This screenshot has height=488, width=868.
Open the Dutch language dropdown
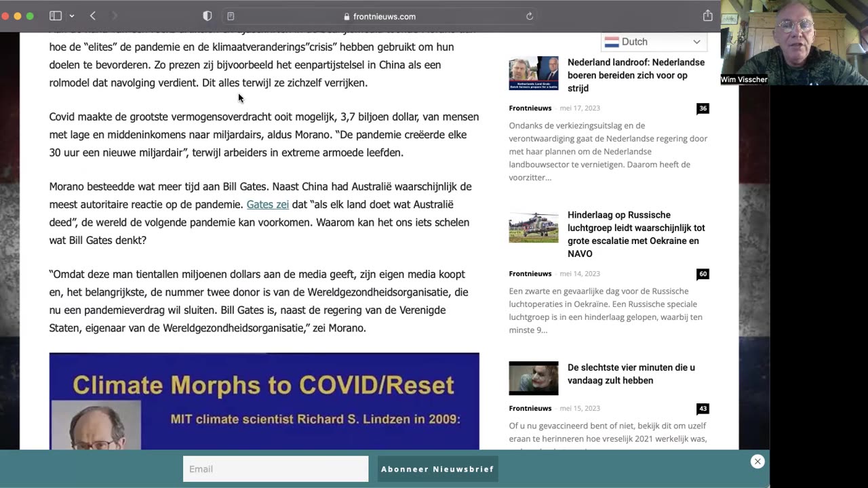pyautogui.click(x=654, y=42)
